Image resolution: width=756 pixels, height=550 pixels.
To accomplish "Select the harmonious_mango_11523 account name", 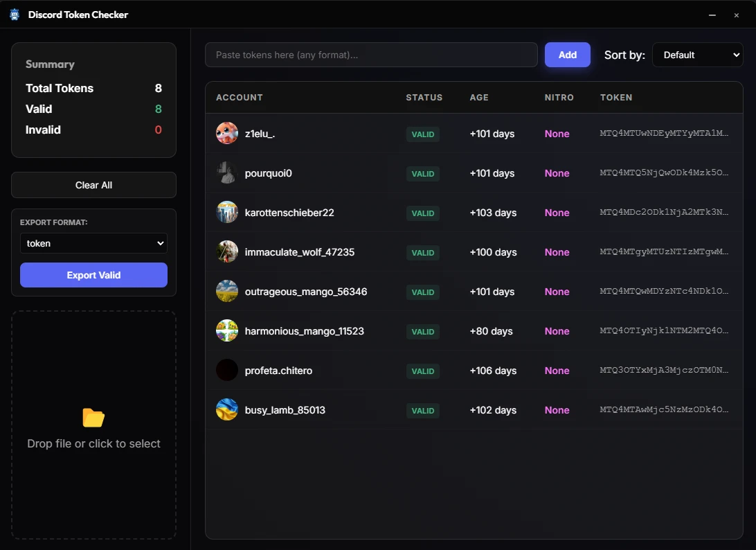I will click(x=304, y=331).
